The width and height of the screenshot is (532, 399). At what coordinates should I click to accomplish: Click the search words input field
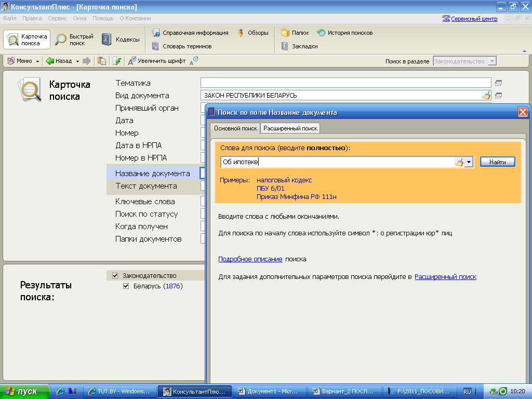[337, 162]
